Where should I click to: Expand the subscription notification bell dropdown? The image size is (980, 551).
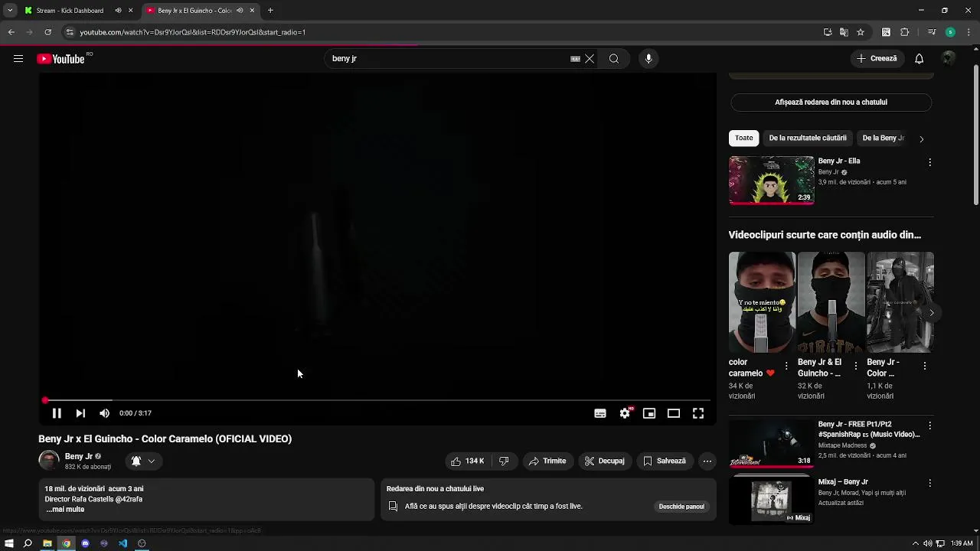pos(143,461)
